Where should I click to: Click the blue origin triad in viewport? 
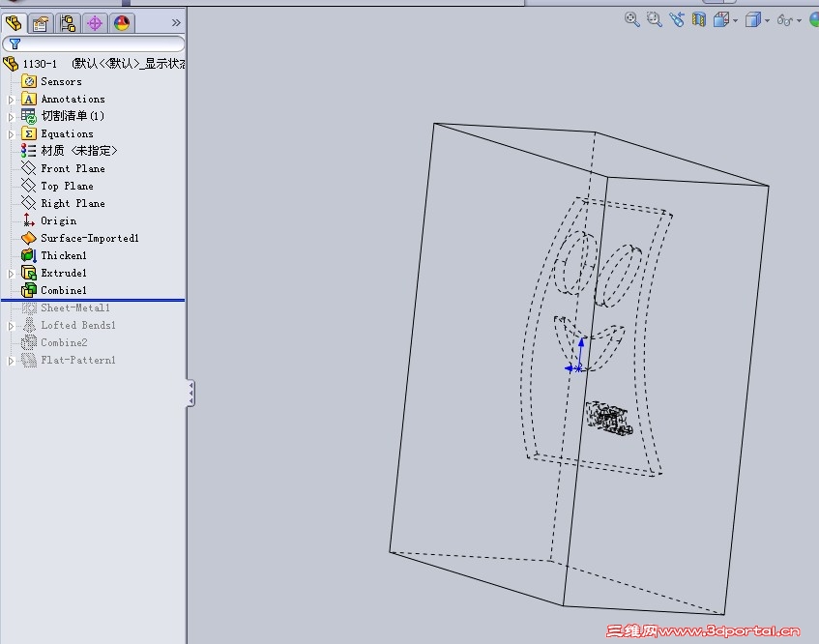[576, 356]
